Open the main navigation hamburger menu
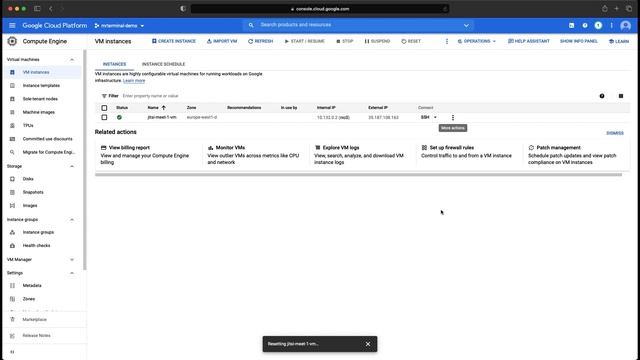Viewport: 640px width, 360px height. pos(12,25)
